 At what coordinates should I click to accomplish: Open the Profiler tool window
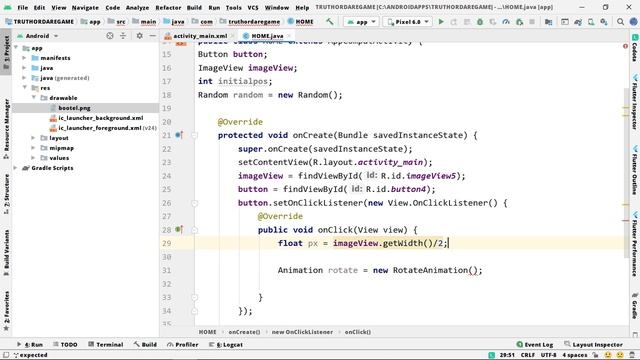[x=182, y=344]
